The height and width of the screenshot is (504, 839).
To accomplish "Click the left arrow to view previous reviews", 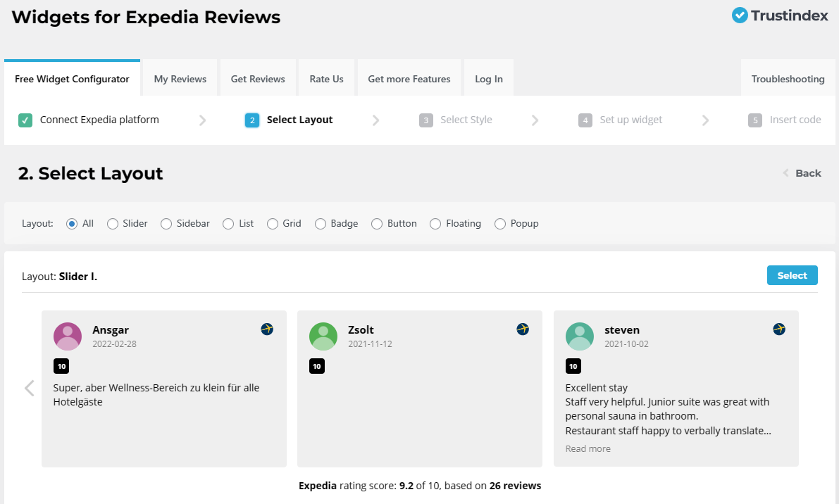I will click(x=29, y=388).
